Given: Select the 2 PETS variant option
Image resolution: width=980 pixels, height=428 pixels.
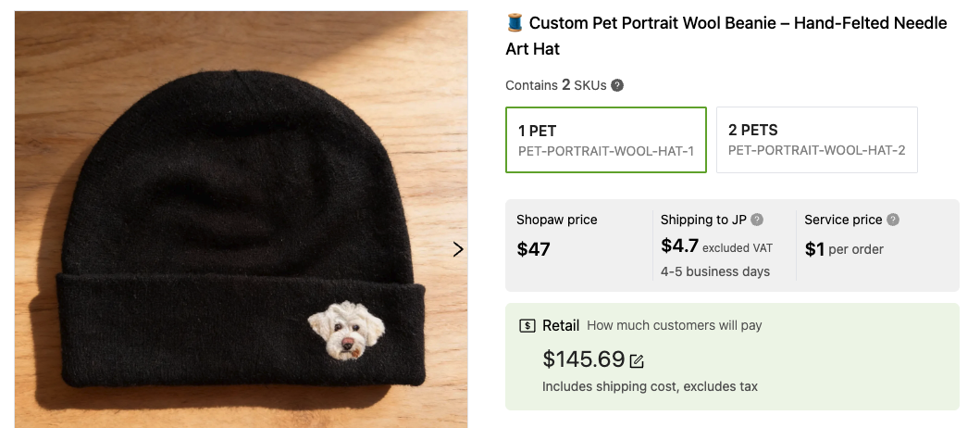Looking at the screenshot, I should [816, 140].
